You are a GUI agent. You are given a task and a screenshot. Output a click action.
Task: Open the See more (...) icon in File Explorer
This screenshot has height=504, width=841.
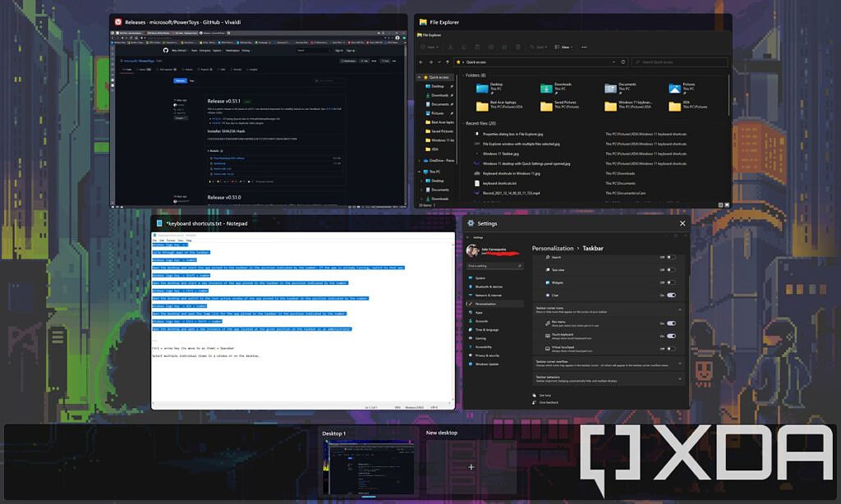coord(584,47)
